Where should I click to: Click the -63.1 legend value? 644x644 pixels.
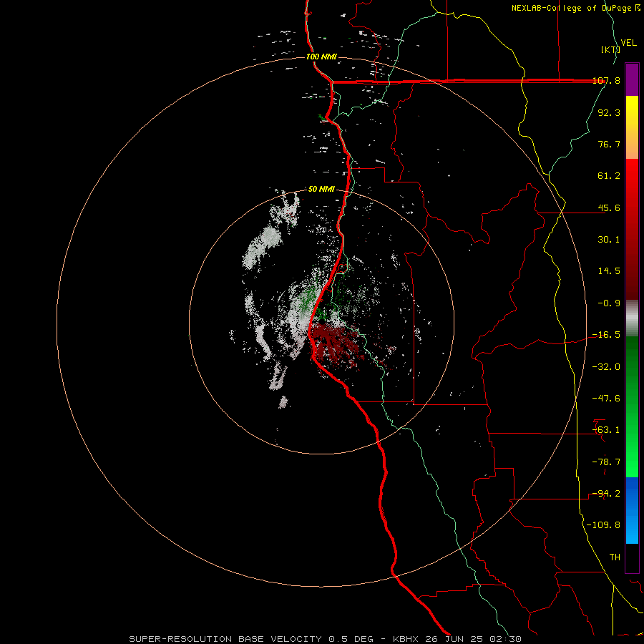606,430
